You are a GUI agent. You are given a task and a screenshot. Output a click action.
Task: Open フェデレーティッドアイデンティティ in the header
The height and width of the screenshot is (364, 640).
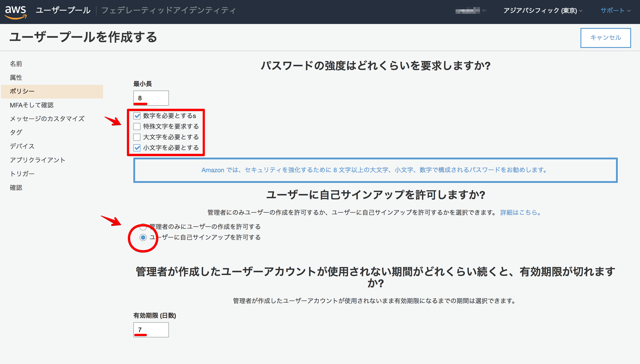coord(168,10)
